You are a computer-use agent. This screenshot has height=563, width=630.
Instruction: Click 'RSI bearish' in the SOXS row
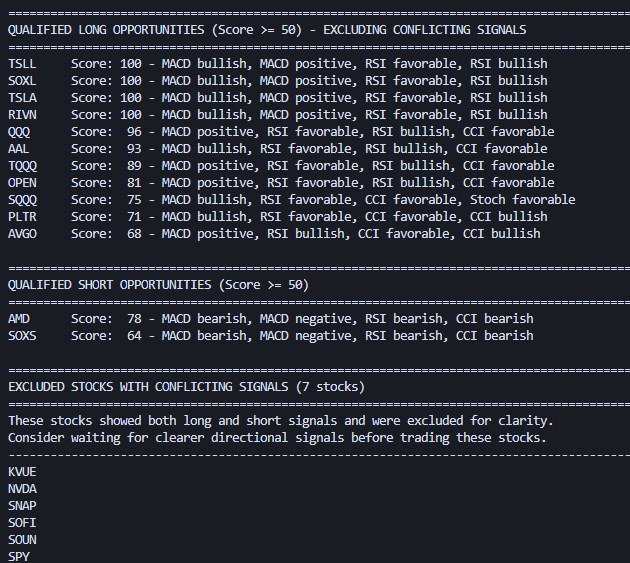(x=403, y=336)
